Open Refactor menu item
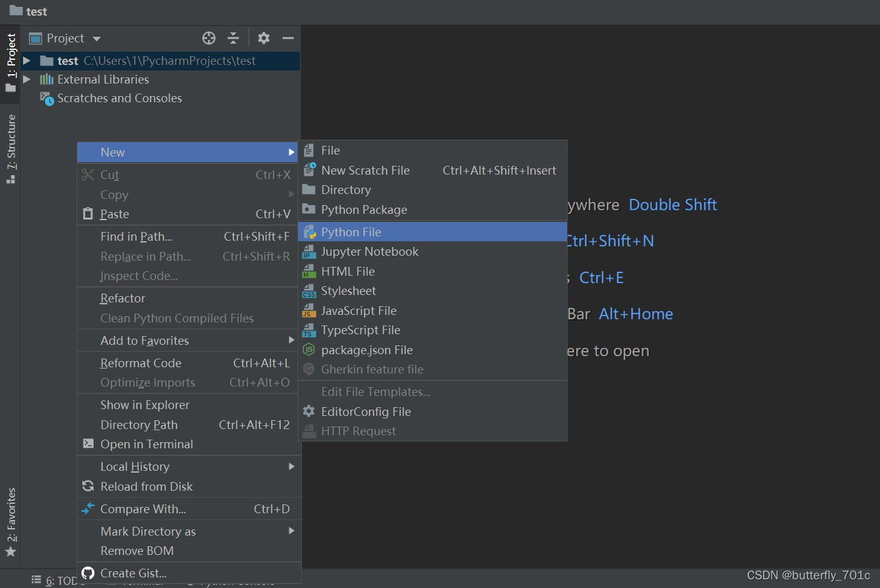This screenshot has width=880, height=588. [x=188, y=298]
